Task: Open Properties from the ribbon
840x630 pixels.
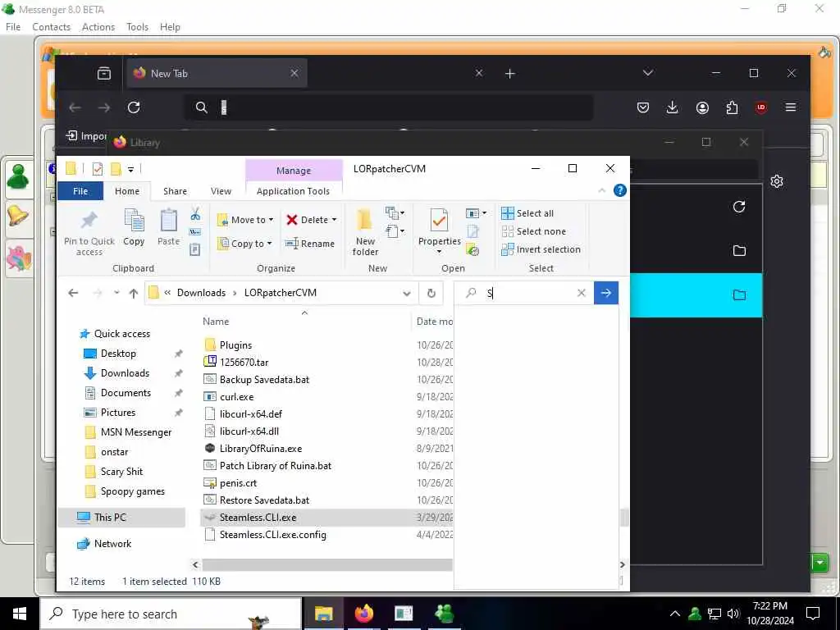Action: pos(440,232)
